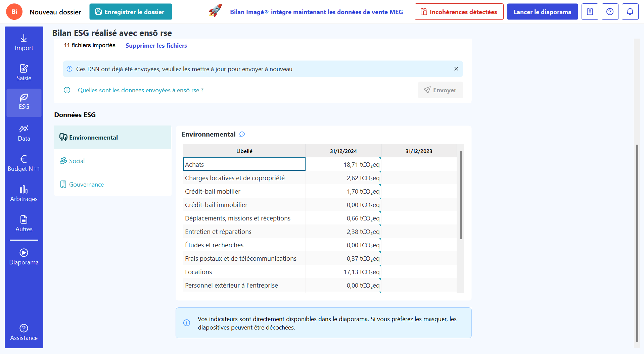Open the Diaporama section in sidebar
This screenshot has width=644, height=354.
point(24,257)
